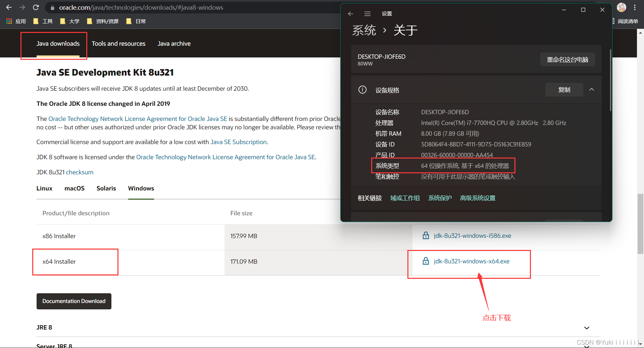
Task: Open the Java archive tab
Action: click(174, 44)
